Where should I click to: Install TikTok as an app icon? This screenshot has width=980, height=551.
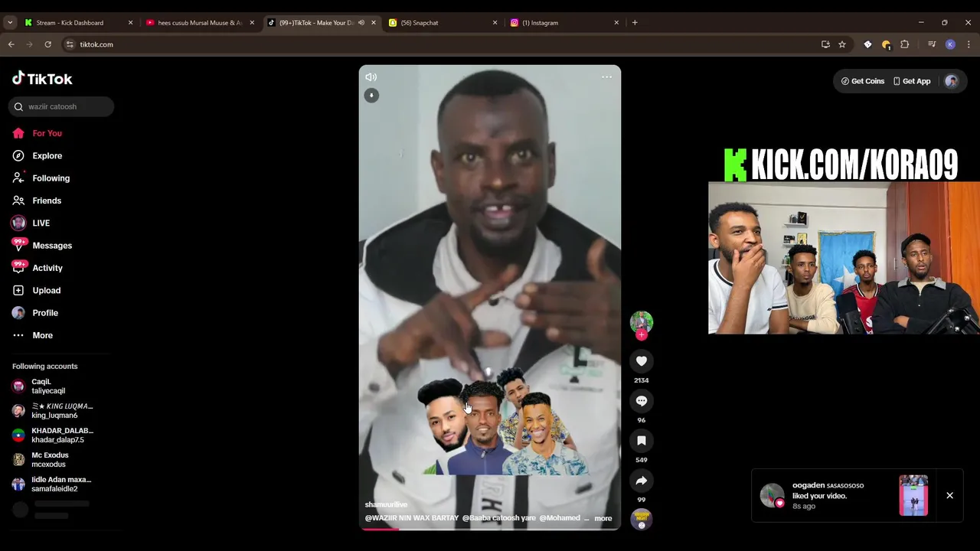point(825,44)
